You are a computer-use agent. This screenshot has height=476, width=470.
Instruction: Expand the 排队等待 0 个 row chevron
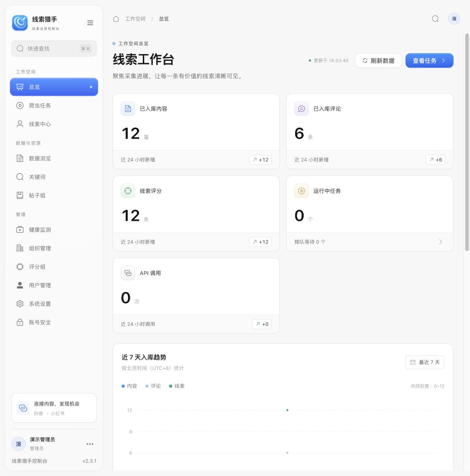441,242
